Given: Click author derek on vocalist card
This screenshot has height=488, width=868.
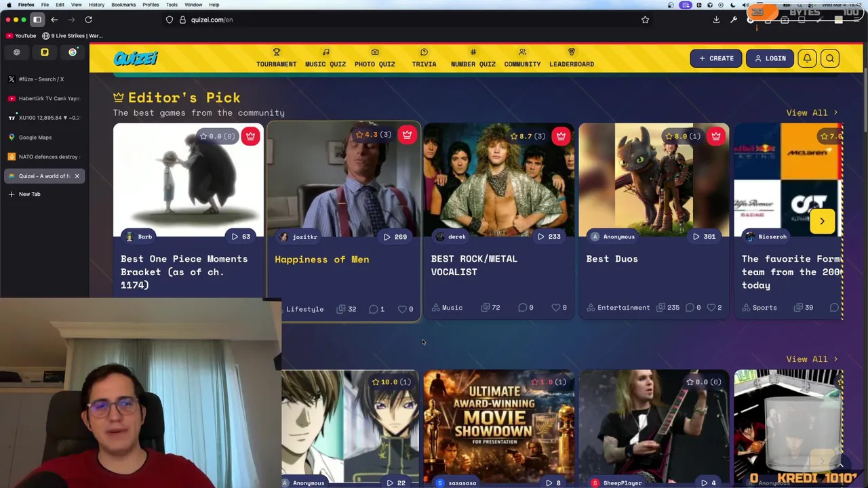Looking at the screenshot, I should [451, 237].
